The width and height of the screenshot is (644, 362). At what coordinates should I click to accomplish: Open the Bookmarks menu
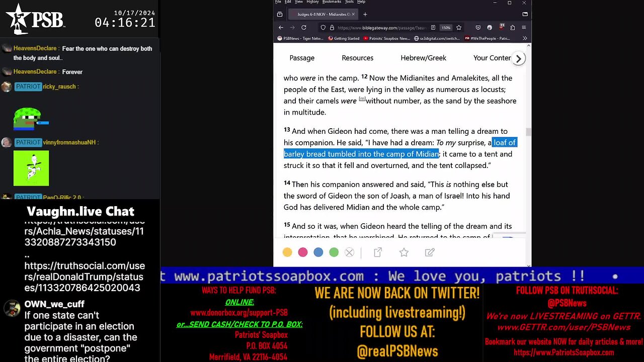[x=332, y=2]
